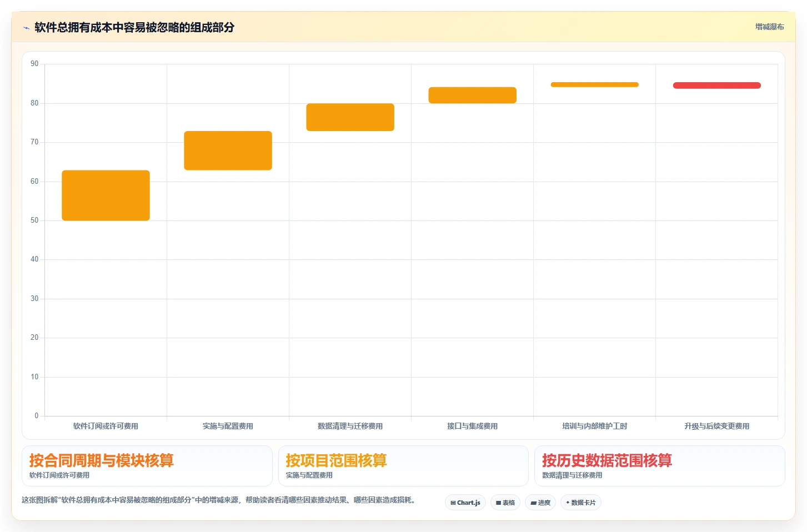
Task: Select the thin 培训与内部维护工时 bar
Action: coord(594,84)
